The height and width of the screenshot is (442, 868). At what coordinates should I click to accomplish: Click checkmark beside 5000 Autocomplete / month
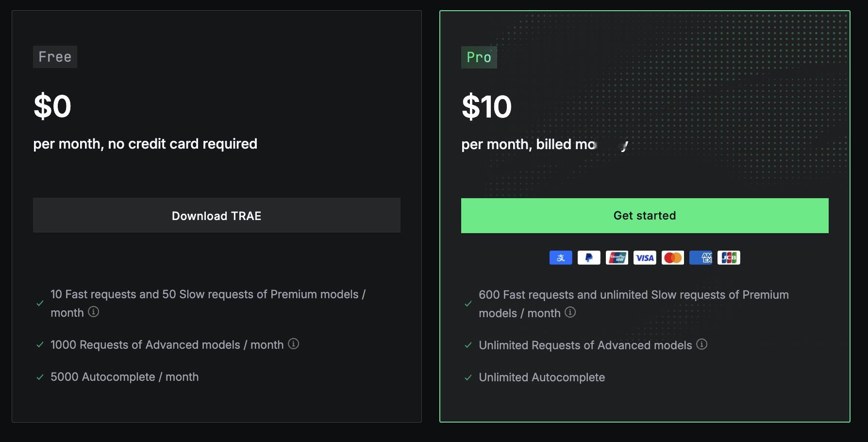tap(40, 377)
